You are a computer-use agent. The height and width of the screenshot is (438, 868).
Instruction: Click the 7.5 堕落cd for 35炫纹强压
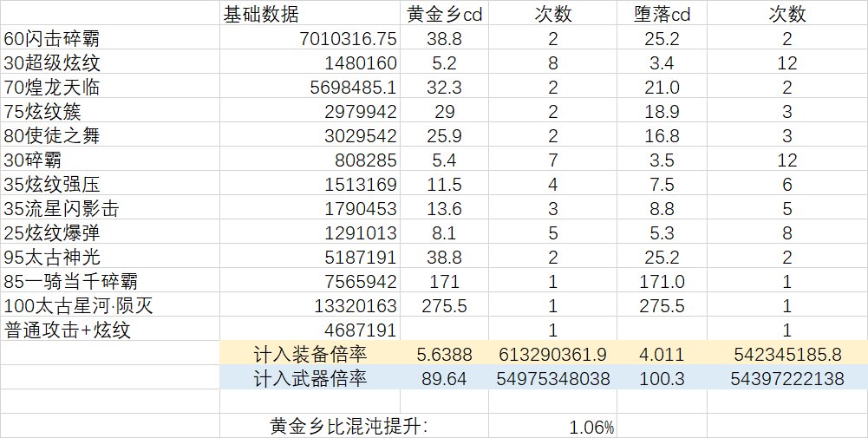point(662,184)
